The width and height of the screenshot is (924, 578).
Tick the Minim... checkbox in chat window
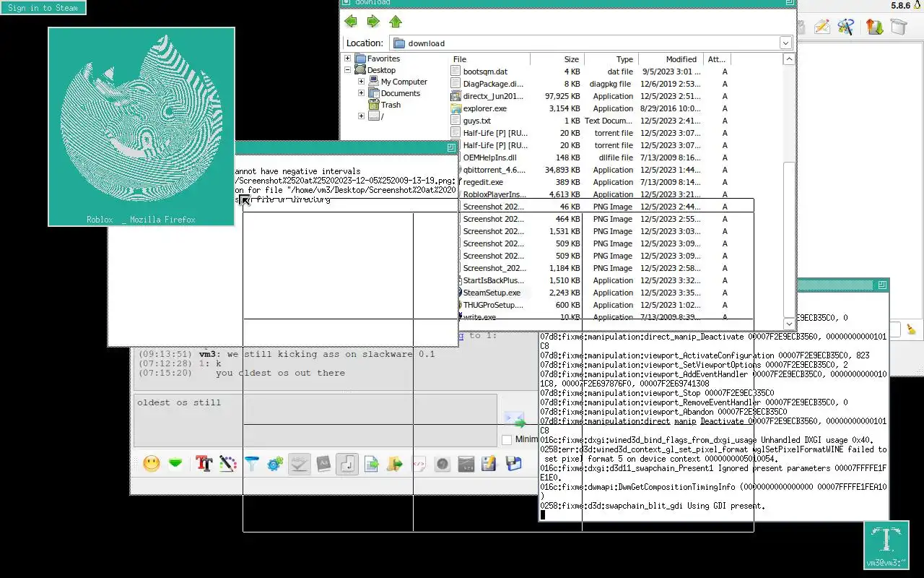tap(507, 439)
